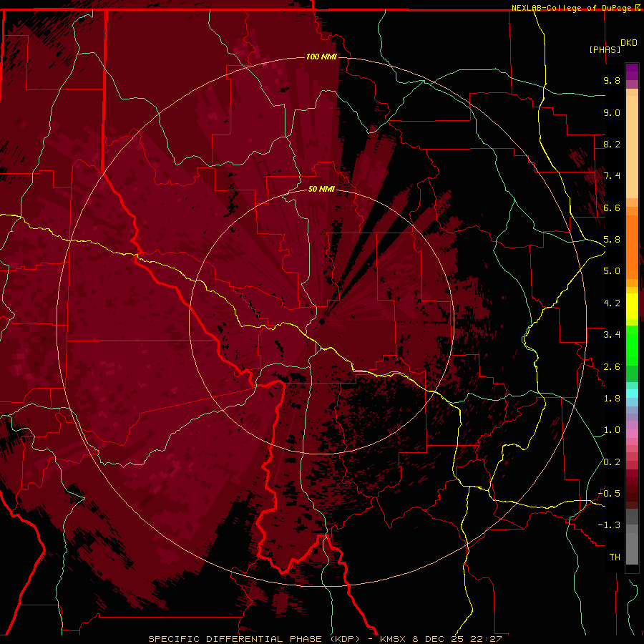Click the 7.4 value on the color scale

tap(612, 176)
